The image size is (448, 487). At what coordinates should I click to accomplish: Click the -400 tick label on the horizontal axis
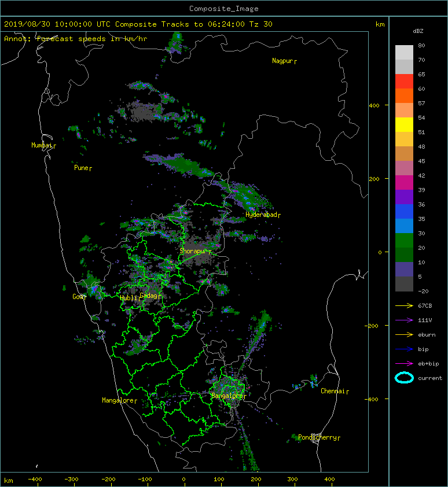tap(35, 479)
